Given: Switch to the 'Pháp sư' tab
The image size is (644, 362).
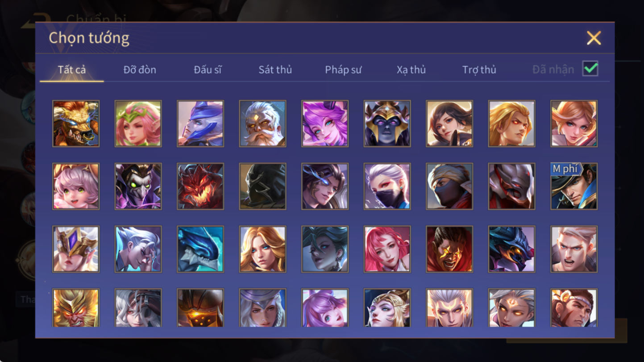Looking at the screenshot, I should pyautogui.click(x=343, y=70).
